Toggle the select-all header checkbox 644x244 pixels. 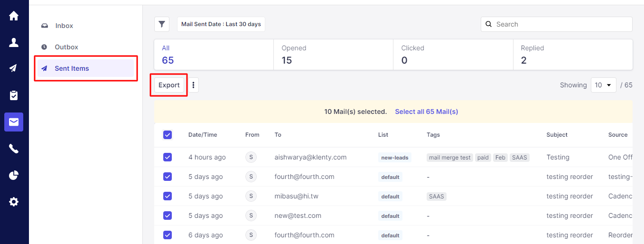click(168, 135)
